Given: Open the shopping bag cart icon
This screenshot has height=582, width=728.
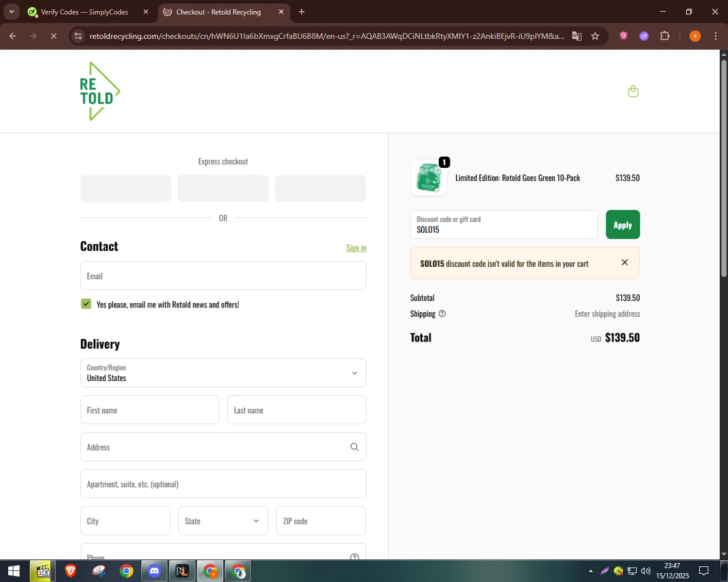Looking at the screenshot, I should pos(633,91).
